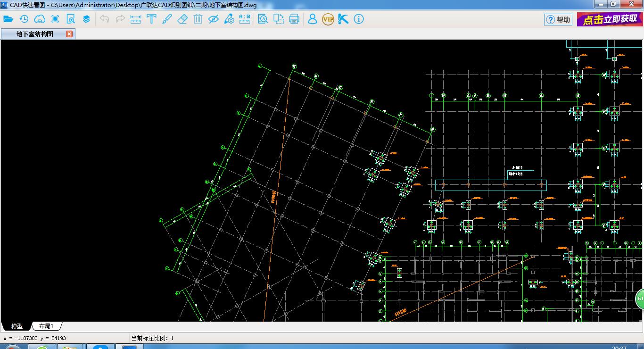Screen dimensions: 644x349
Task: Click the 当前标注比例: 1 status text
Action: pos(152,338)
